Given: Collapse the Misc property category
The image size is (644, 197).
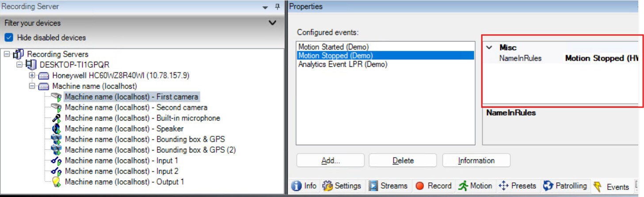Looking at the screenshot, I should pyautogui.click(x=489, y=47).
